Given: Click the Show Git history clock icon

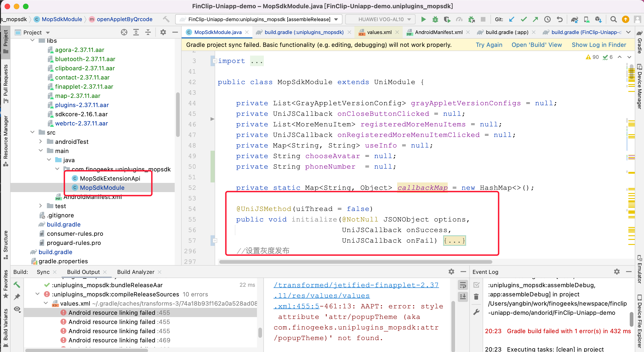Looking at the screenshot, I should (x=547, y=19).
